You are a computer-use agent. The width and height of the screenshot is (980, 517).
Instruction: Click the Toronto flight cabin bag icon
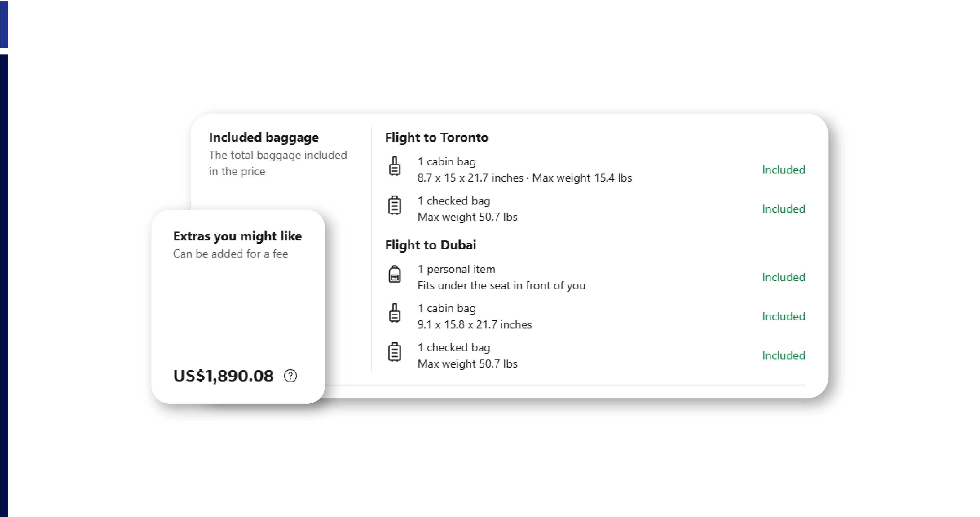click(x=395, y=167)
